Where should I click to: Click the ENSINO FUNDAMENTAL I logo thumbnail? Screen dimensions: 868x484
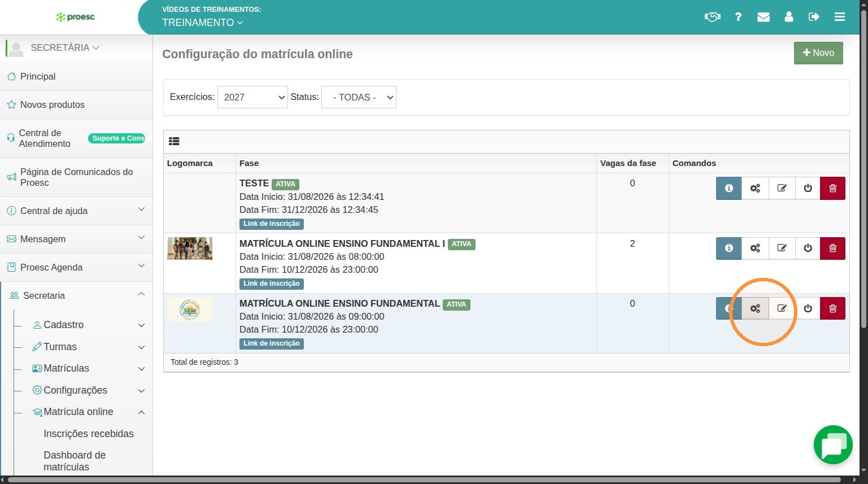pos(190,248)
